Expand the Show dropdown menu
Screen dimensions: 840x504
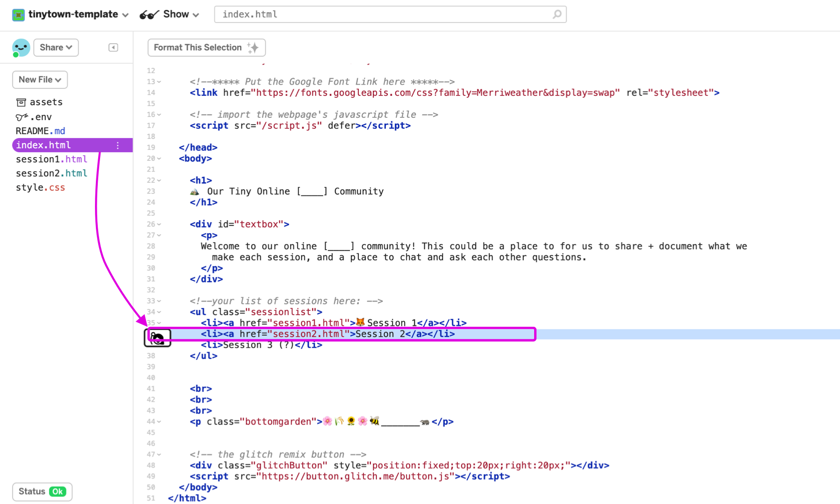click(x=196, y=14)
